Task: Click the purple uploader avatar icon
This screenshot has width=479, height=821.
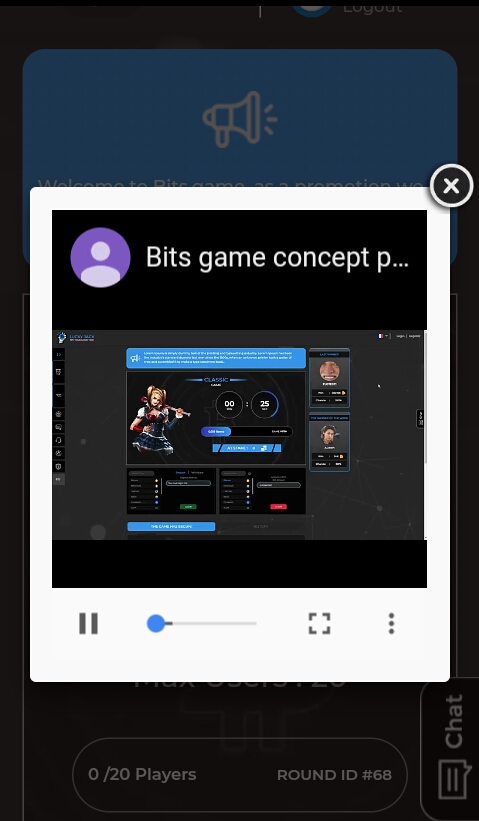Action: pyautogui.click(x=101, y=257)
